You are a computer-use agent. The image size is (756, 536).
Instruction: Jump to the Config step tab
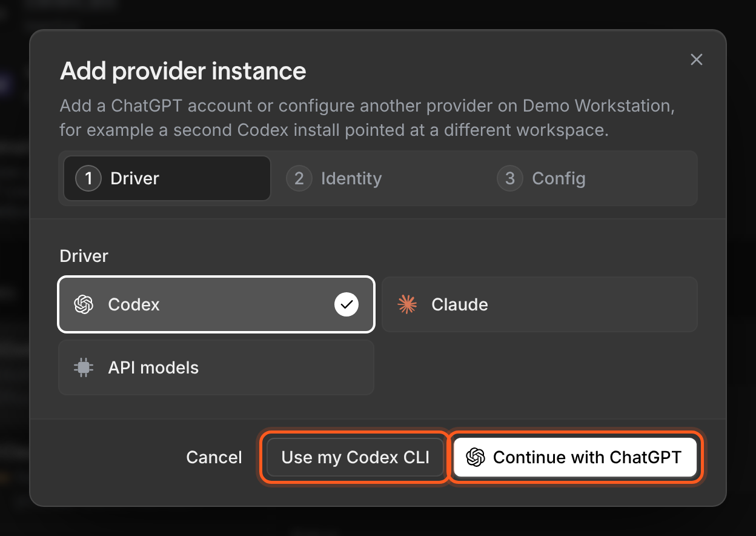pyautogui.click(x=588, y=178)
